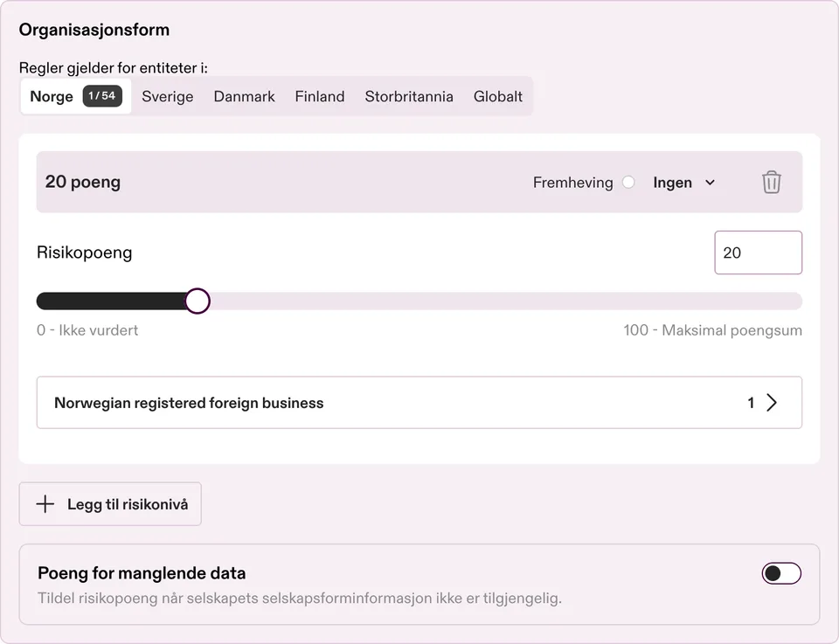Click the Fremheving color indicator circle
This screenshot has height=644, width=839.
628,183
